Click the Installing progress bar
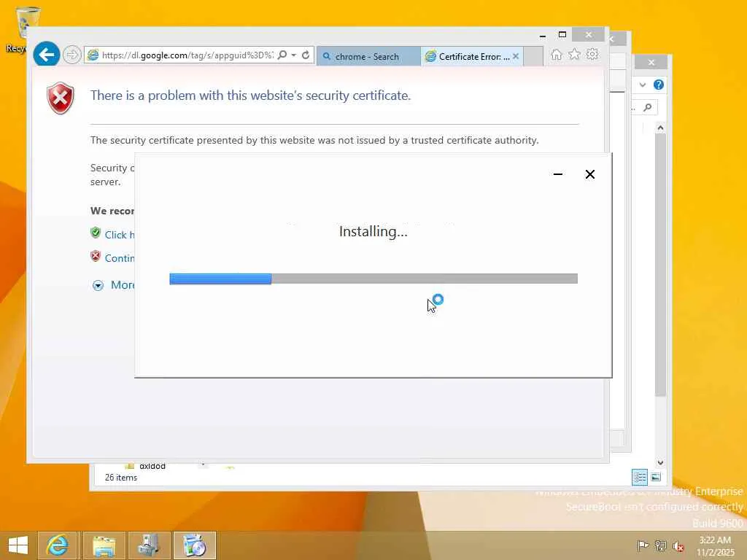 point(373,279)
